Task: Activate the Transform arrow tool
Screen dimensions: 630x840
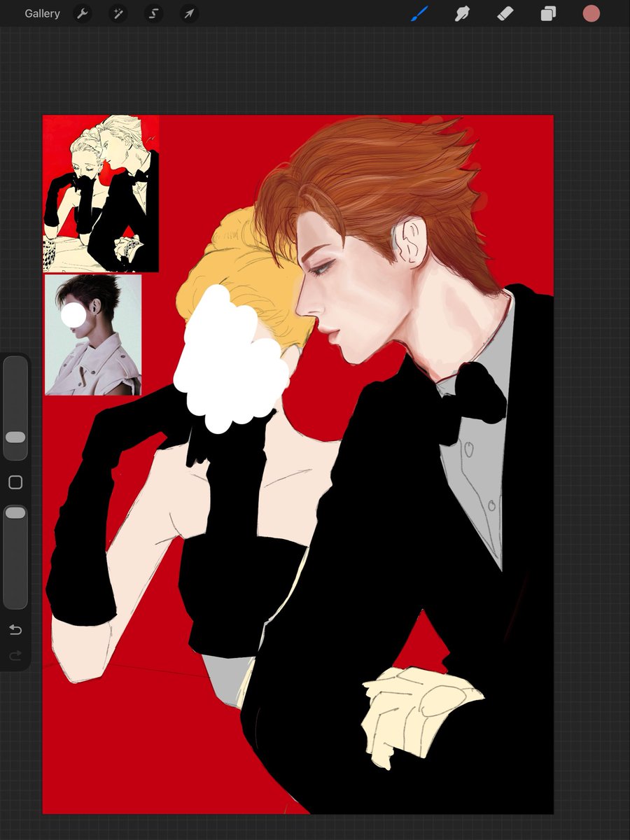Action: coord(188,14)
